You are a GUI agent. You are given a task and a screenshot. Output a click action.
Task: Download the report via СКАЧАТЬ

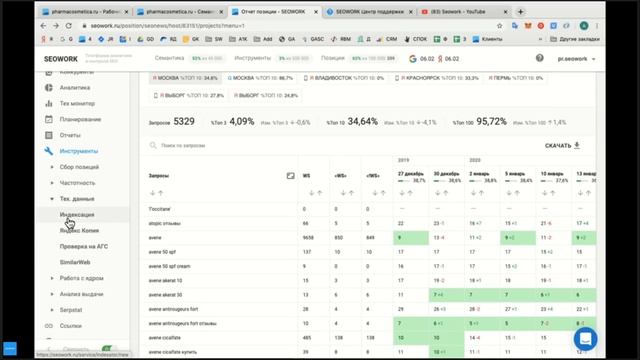pos(562,145)
